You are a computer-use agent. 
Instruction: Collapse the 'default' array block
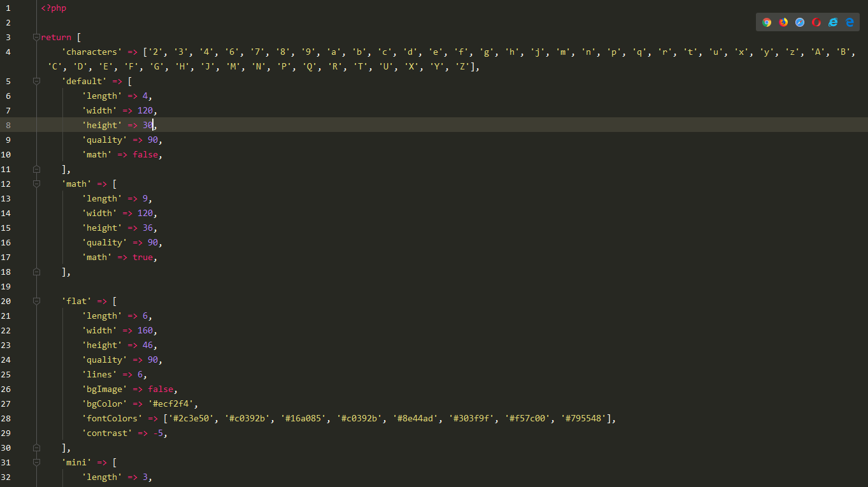(37, 80)
